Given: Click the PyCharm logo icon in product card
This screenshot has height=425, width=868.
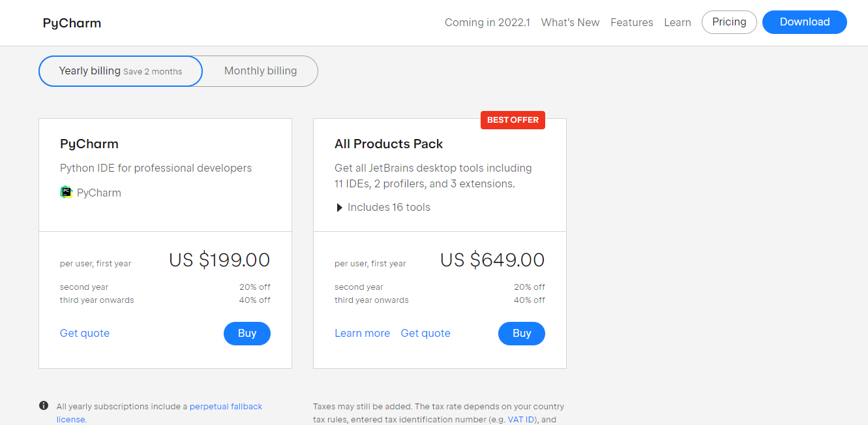Looking at the screenshot, I should [x=66, y=193].
